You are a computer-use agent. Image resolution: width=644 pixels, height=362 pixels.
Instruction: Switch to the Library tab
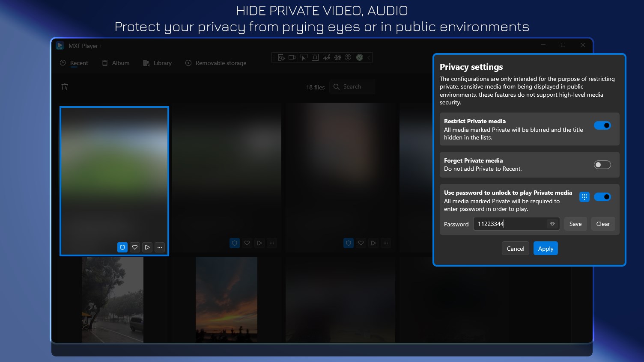[x=157, y=63]
